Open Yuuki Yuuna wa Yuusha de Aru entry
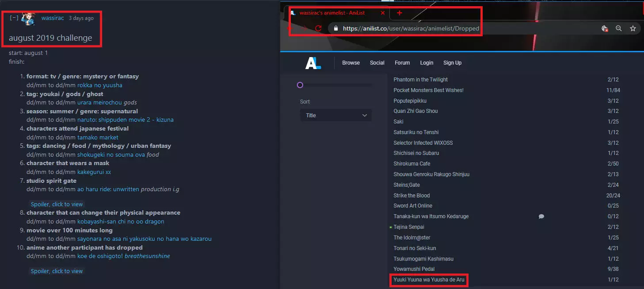This screenshot has width=644, height=289. click(x=429, y=280)
